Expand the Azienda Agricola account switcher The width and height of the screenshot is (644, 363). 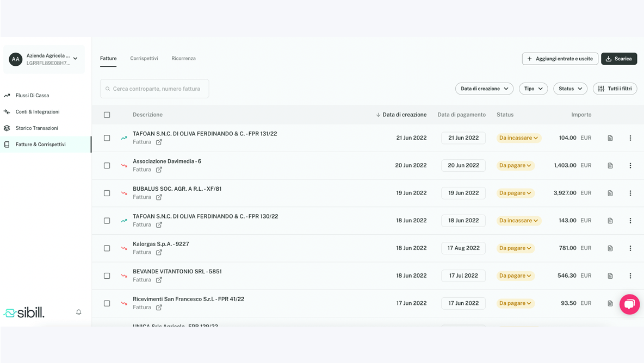[x=75, y=59]
